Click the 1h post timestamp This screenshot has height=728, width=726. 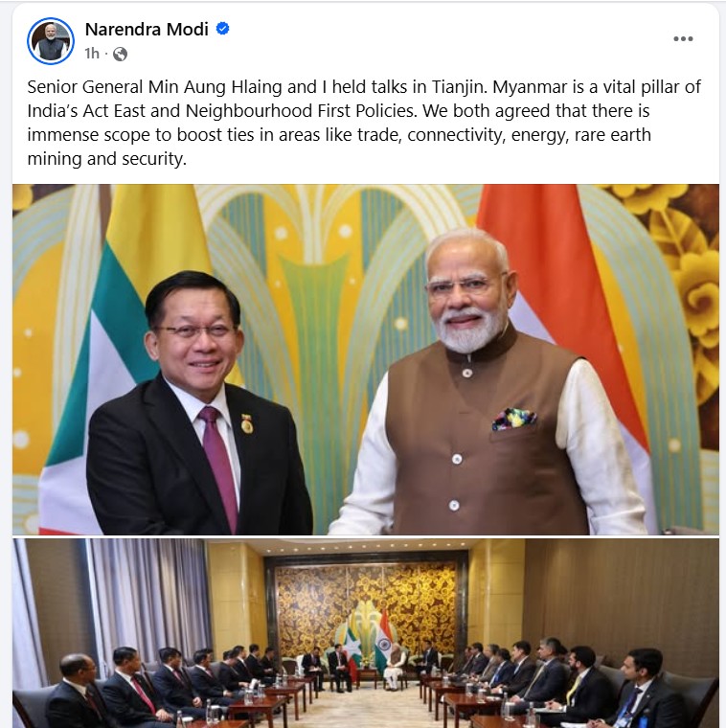(x=92, y=54)
